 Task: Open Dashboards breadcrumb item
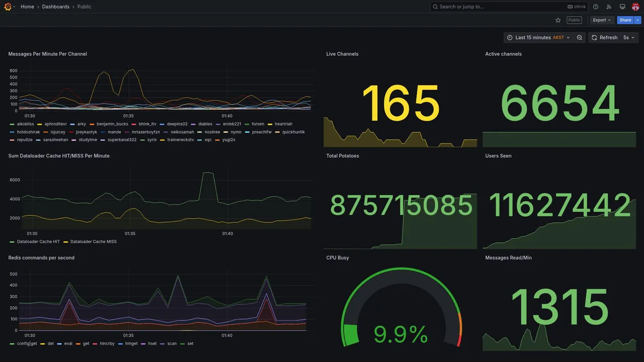tap(56, 7)
